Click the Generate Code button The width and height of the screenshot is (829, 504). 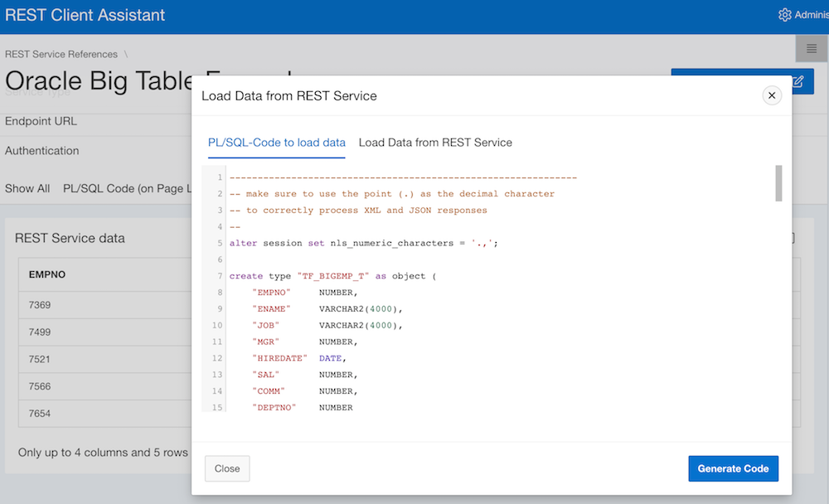pos(733,468)
